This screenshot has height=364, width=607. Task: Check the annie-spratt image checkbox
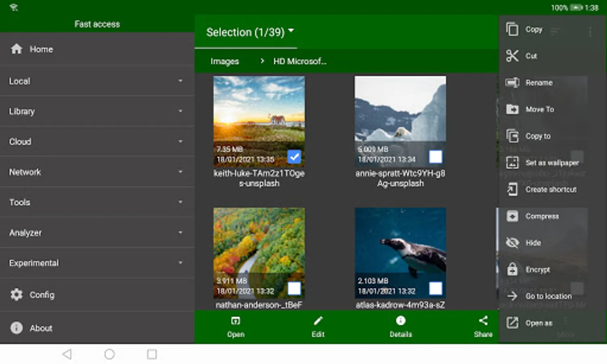(x=435, y=157)
